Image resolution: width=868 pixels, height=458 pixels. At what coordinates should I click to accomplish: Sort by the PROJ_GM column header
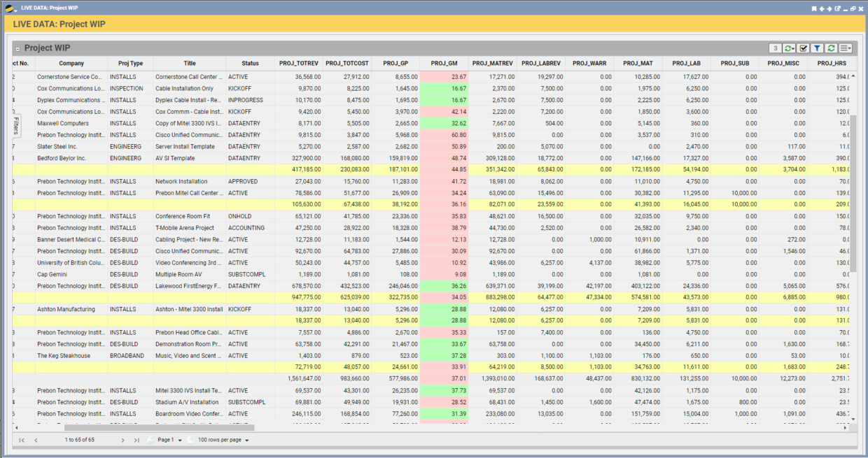tap(444, 64)
